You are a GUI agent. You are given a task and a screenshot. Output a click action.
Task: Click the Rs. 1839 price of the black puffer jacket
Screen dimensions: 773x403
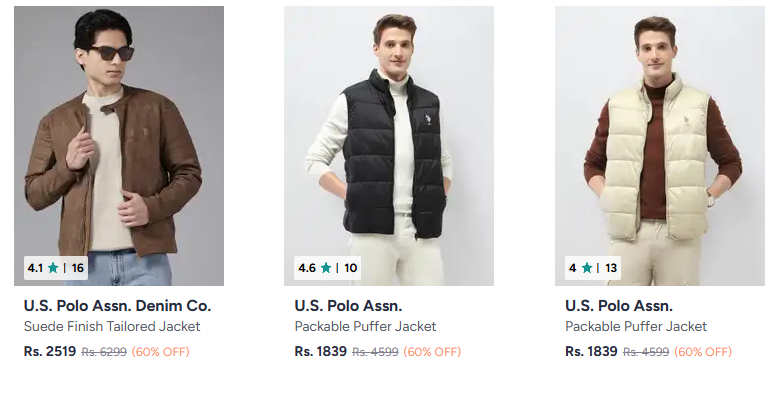coord(320,351)
